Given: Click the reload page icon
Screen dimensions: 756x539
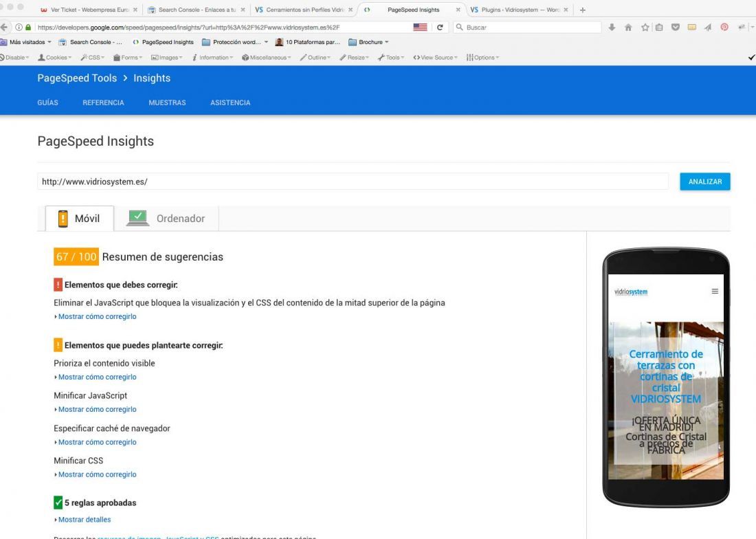Looking at the screenshot, I should pyautogui.click(x=440, y=27).
